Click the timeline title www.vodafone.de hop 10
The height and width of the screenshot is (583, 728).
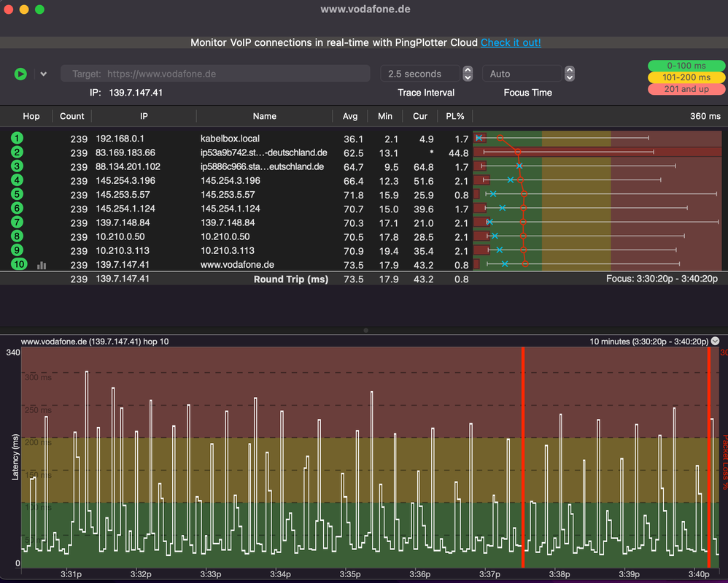pyautogui.click(x=95, y=341)
